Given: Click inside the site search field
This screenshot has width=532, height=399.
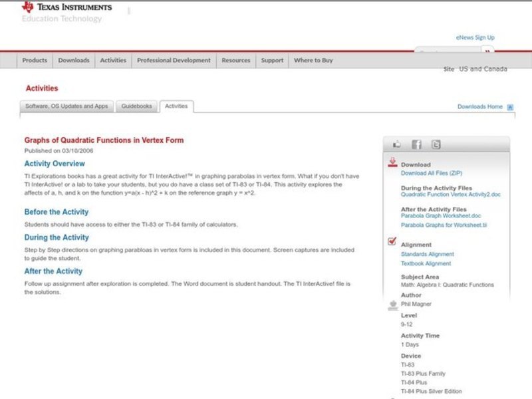Looking at the screenshot, I should coord(448,51).
